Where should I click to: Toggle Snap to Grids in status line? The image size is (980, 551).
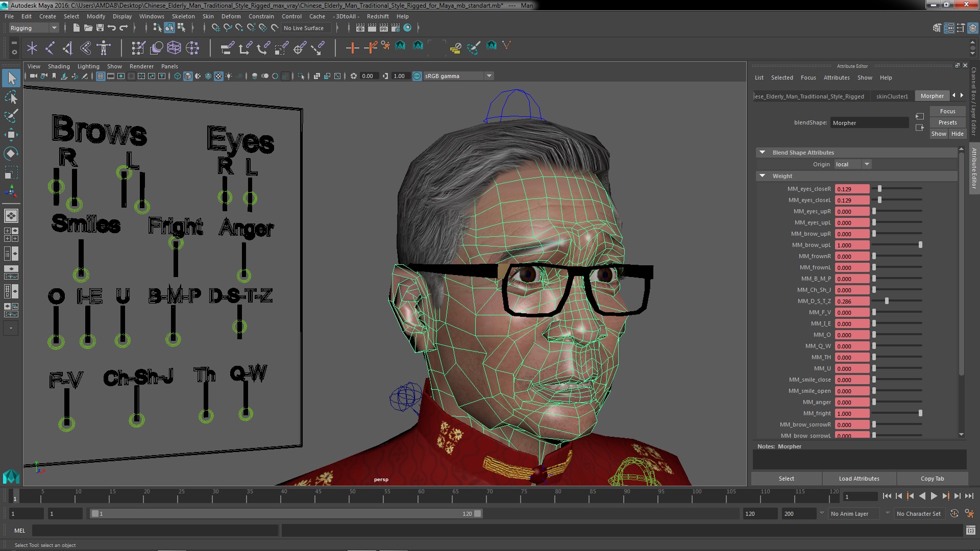click(x=216, y=28)
